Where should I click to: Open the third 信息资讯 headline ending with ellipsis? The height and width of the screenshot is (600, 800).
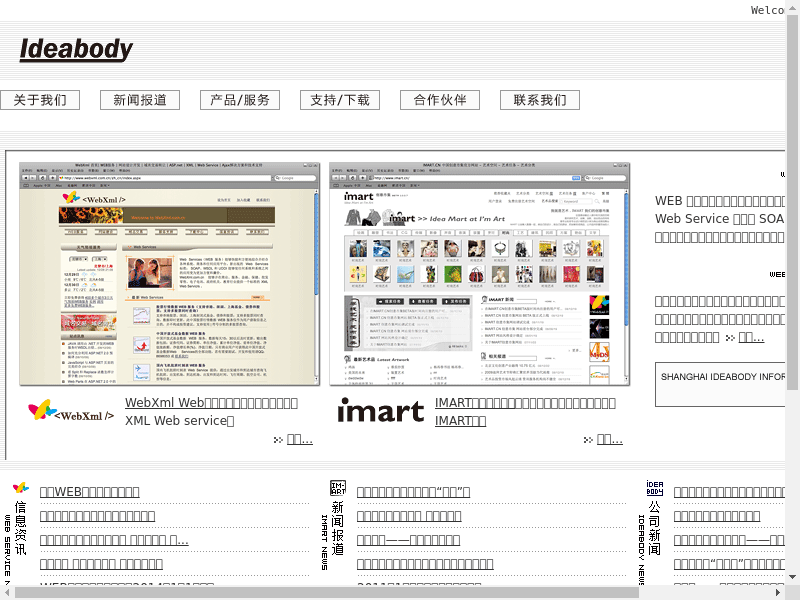coord(114,540)
